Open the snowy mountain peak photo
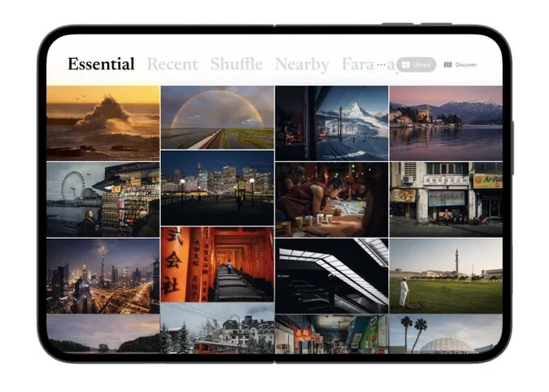Screen dimensions: 549x392 [332, 123]
